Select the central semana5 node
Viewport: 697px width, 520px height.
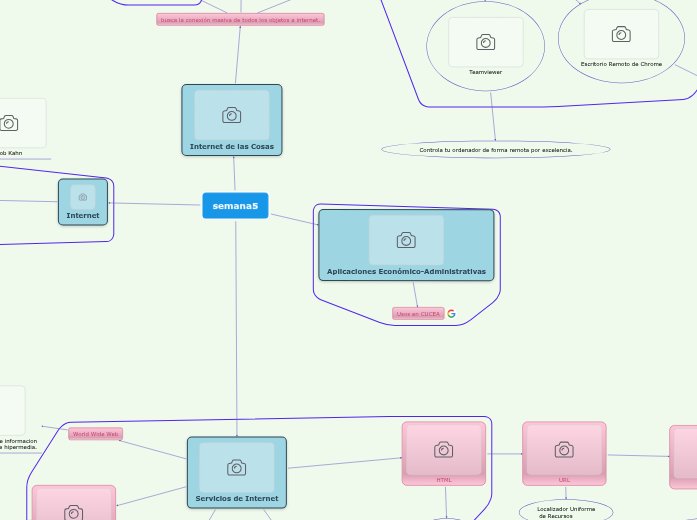235,206
